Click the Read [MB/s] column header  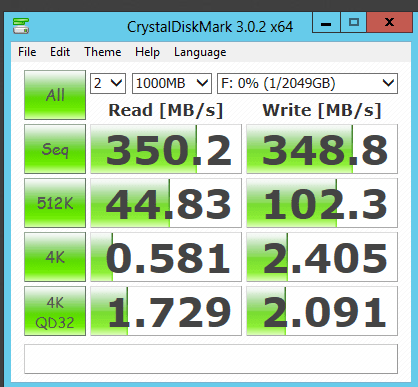click(166, 110)
